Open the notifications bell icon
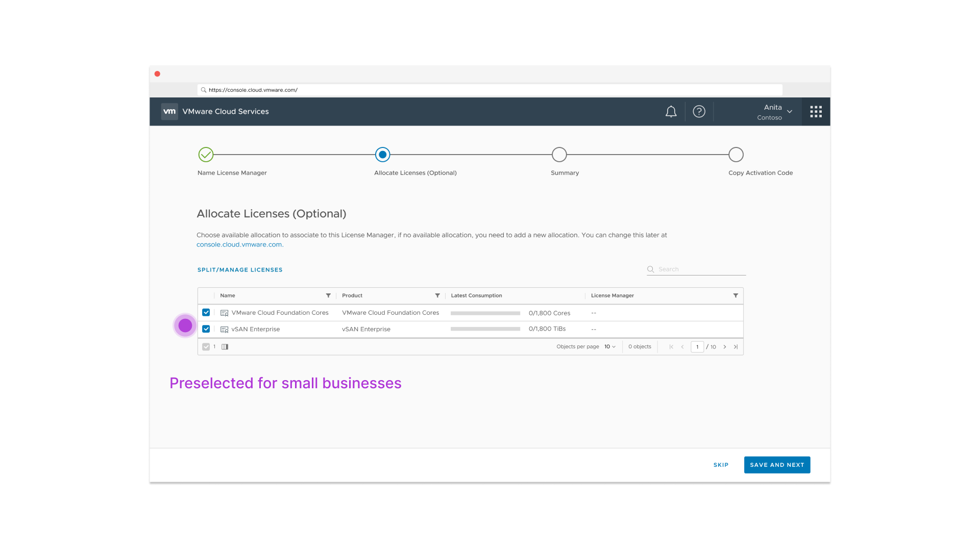The height and width of the screenshot is (551, 980). [671, 112]
